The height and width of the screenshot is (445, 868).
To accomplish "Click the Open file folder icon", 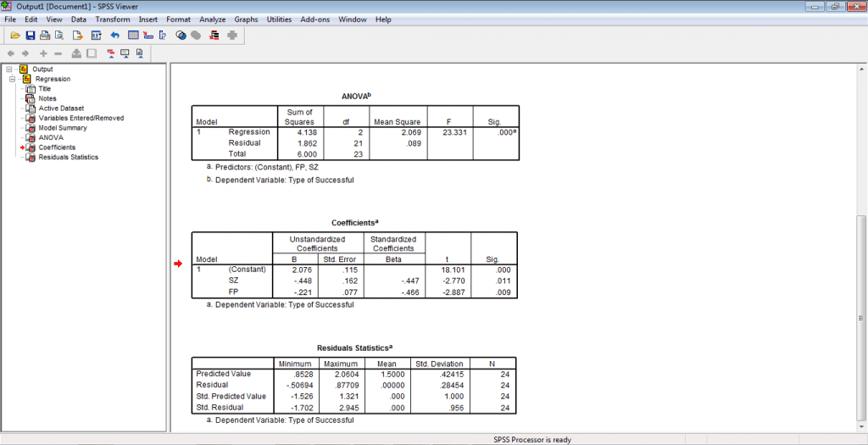I will 14,36.
